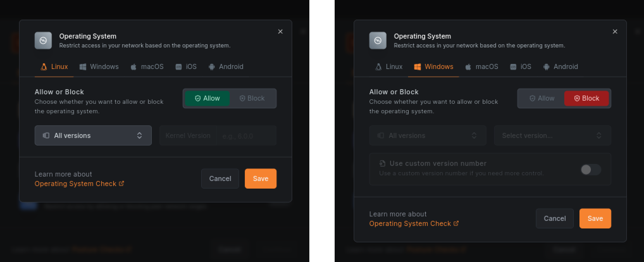This screenshot has width=644, height=262.
Task: Click the Android icon in the Linux-active dialog
Action: coord(212,67)
